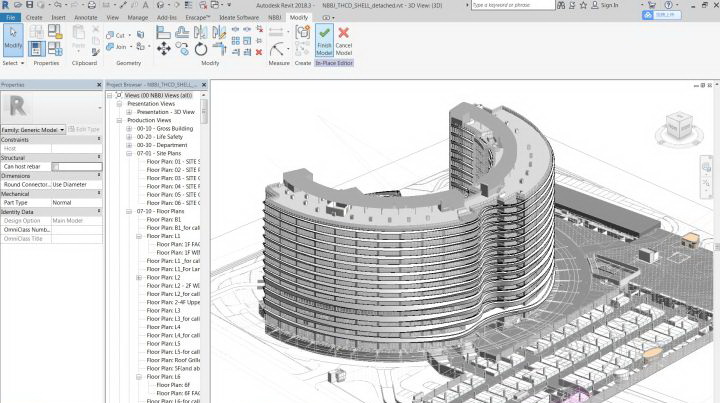Open the Annotate ribbon tab
Viewport: 720px width, 403px height.
click(86, 17)
